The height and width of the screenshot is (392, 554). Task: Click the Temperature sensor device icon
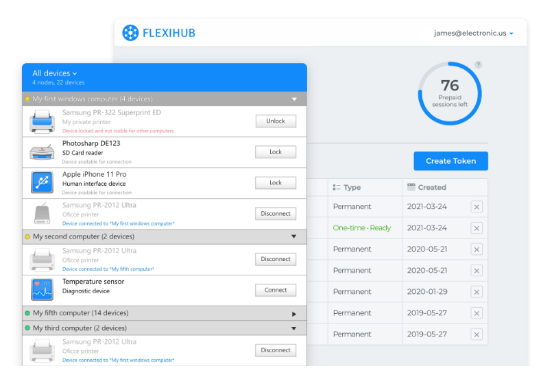click(x=42, y=289)
